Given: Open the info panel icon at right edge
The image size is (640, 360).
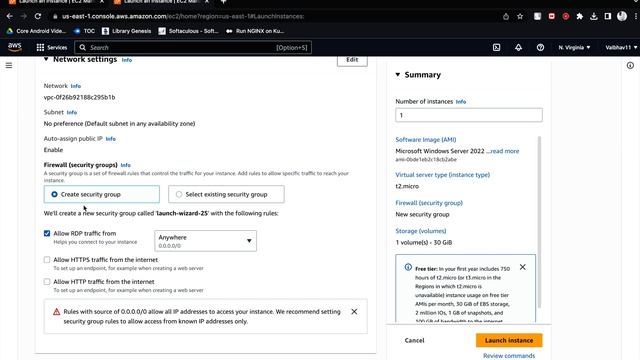Looking at the screenshot, I should (x=630, y=65).
